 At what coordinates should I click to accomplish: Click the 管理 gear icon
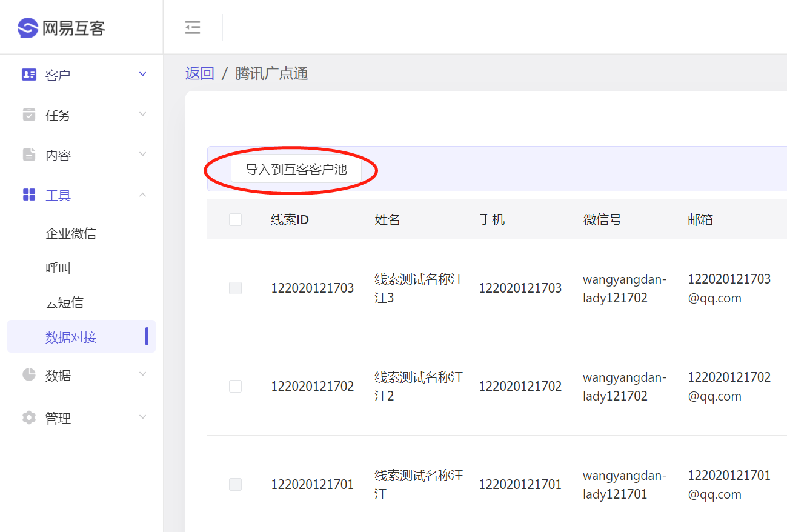tap(29, 417)
